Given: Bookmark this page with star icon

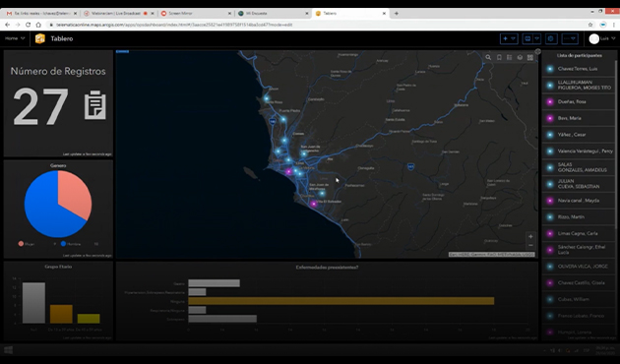Looking at the screenshot, I should point(590,25).
